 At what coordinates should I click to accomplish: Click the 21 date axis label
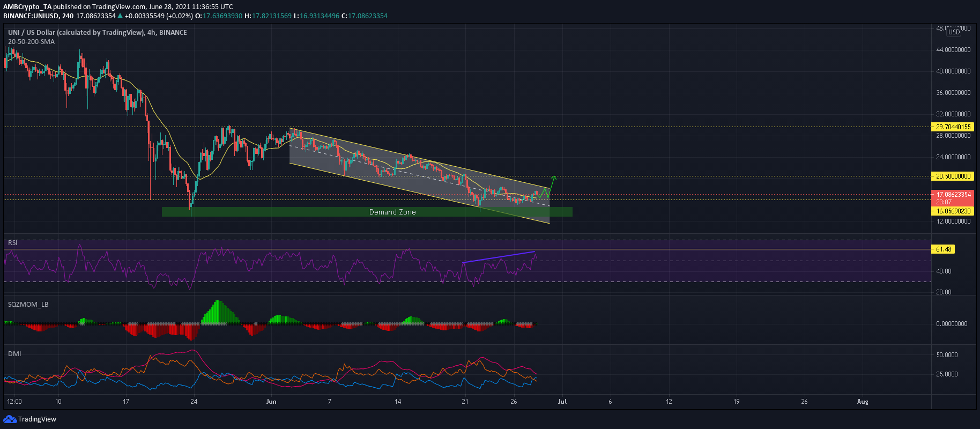tap(465, 401)
